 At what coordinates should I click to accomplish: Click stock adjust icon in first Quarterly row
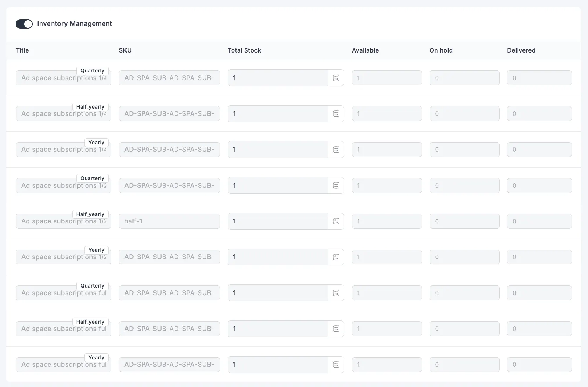click(336, 78)
